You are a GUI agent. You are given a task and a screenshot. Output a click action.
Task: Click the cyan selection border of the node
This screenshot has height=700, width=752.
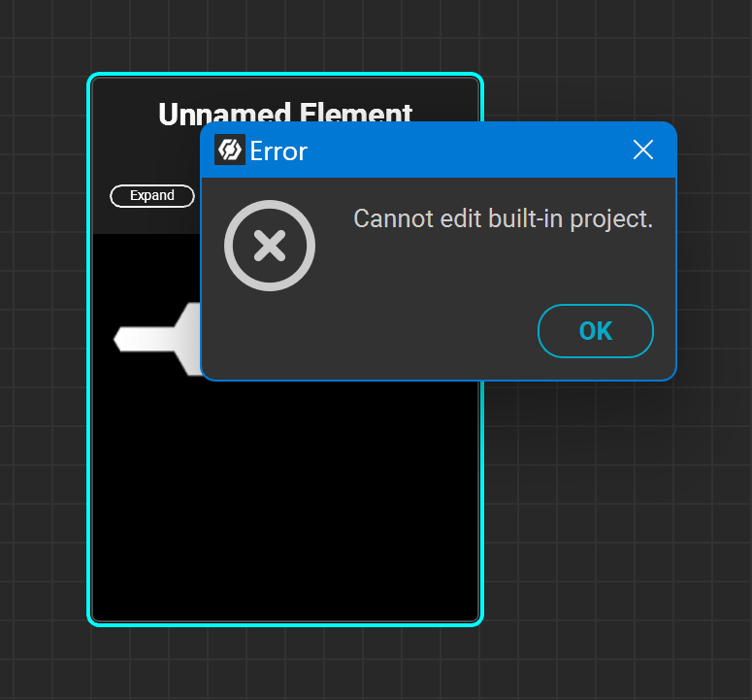pyautogui.click(x=89, y=388)
